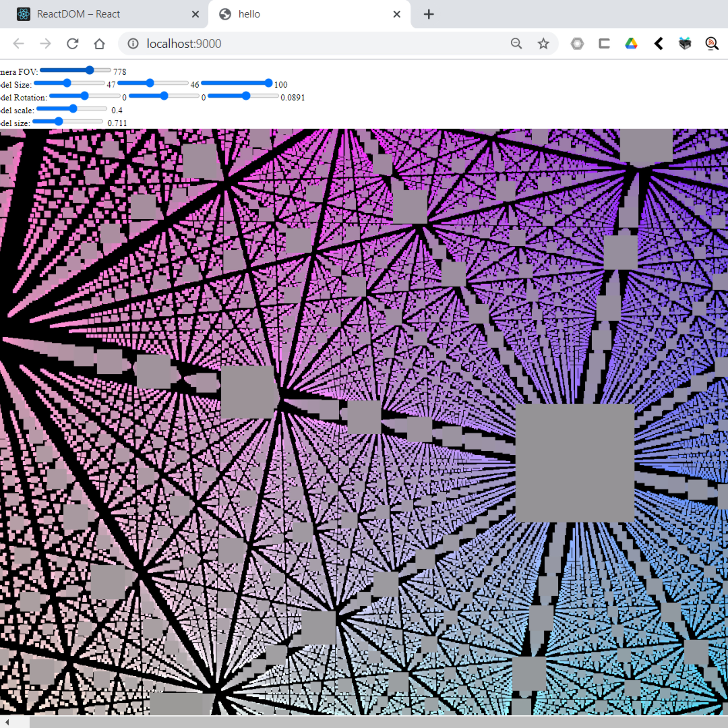The height and width of the screenshot is (728, 728).
Task: Click the Camera FOV slider
Action: tap(75, 70)
